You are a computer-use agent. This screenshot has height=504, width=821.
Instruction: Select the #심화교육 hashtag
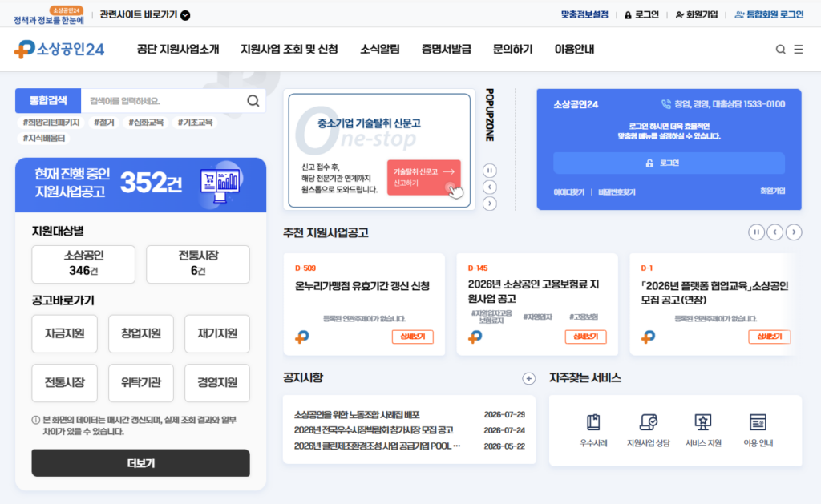click(x=146, y=123)
